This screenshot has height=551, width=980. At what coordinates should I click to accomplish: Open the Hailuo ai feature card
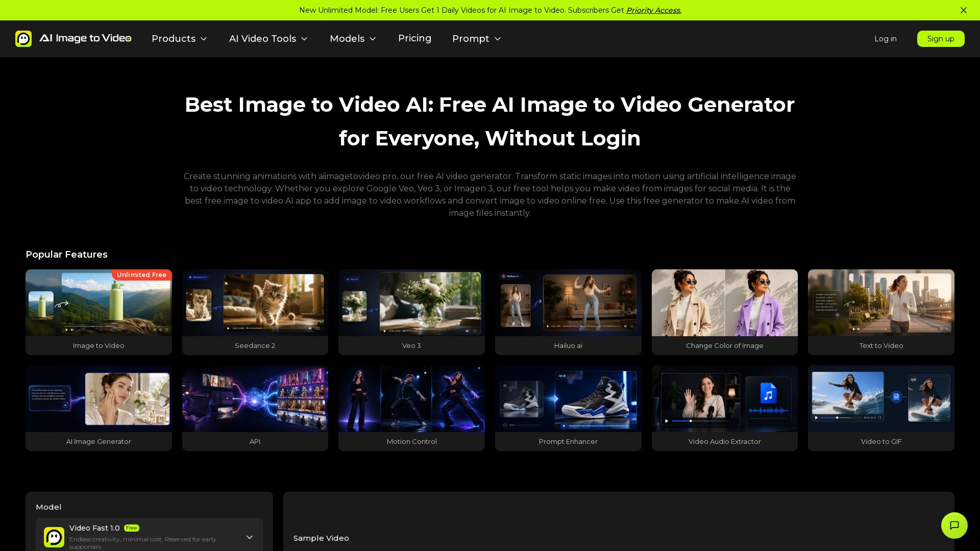click(x=568, y=312)
